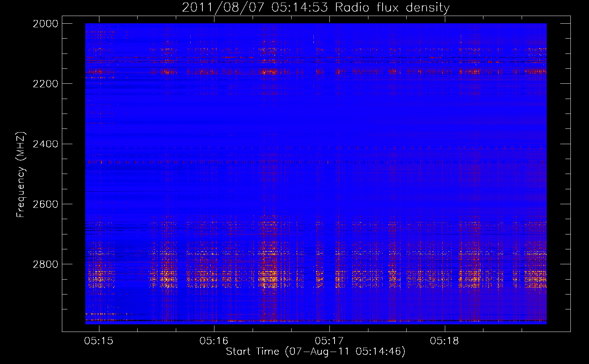Select the 2200 frequency axis label
Image resolution: width=589 pixels, height=364 pixels.
(x=46, y=84)
